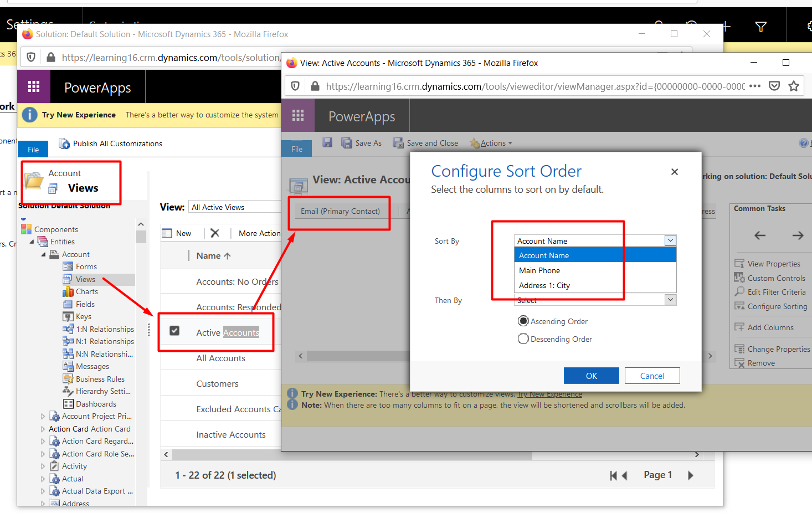Open View Properties in Common Tasks
The height and width of the screenshot is (513, 812).
click(768, 264)
